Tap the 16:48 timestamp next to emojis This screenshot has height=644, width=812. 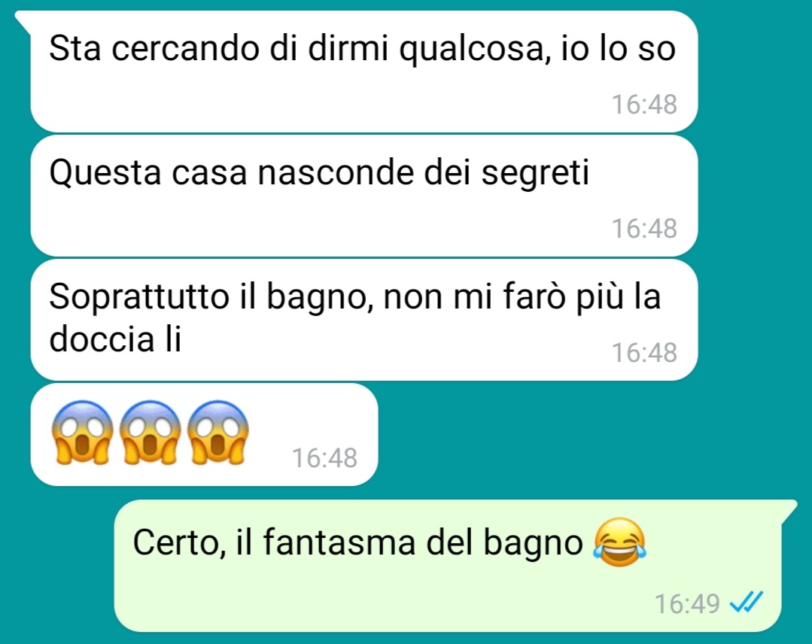pyautogui.click(x=324, y=457)
